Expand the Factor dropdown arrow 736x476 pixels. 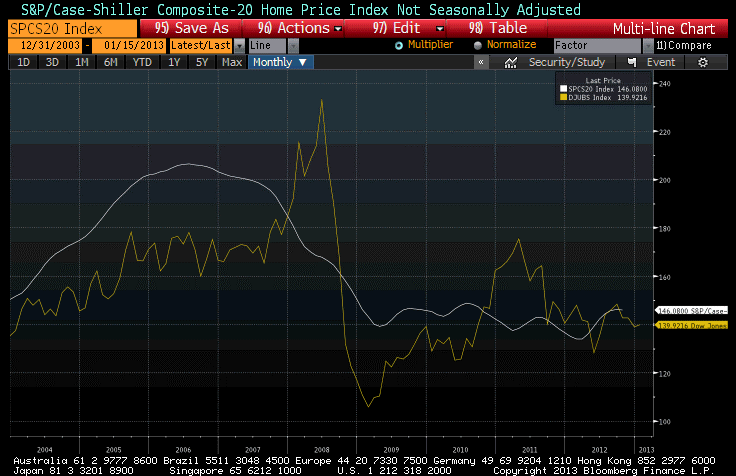[x=648, y=46]
